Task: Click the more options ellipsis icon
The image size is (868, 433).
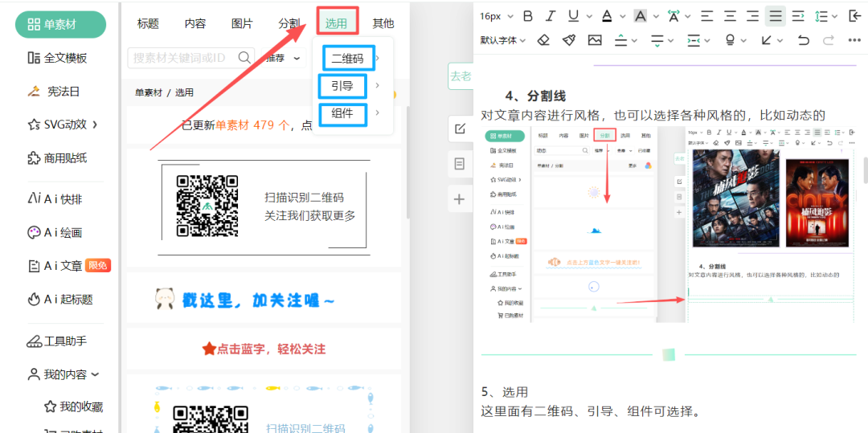Action: (x=854, y=40)
